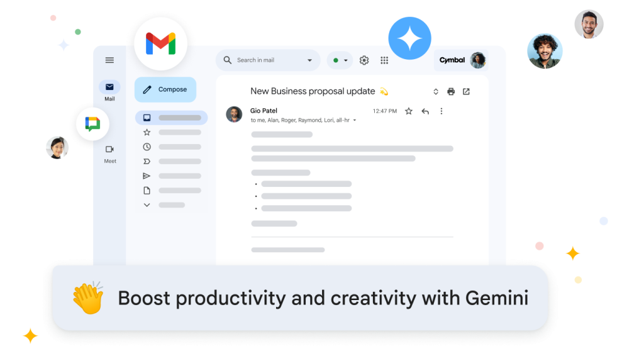The width and height of the screenshot is (644, 346).
Task: Open search options dropdown arrow
Action: (x=309, y=60)
